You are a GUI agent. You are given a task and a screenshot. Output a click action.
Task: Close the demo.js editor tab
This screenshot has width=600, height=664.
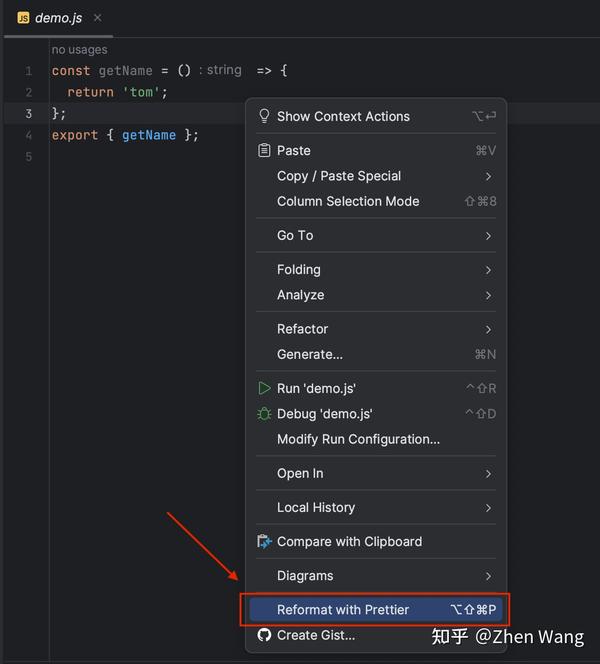(x=97, y=18)
